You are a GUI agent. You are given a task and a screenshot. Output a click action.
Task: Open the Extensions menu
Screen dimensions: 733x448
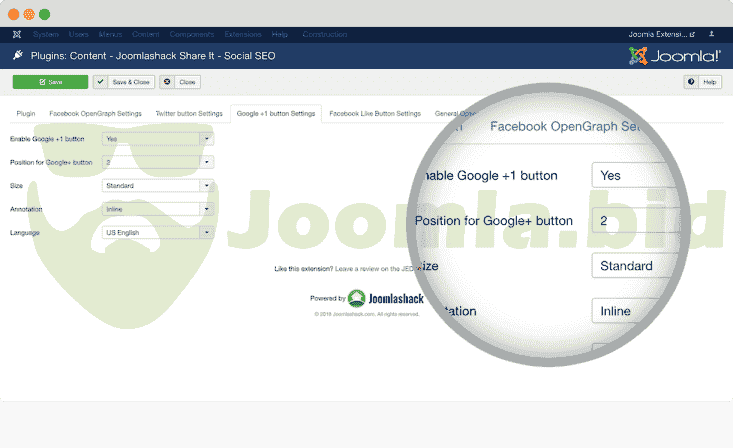(241, 34)
